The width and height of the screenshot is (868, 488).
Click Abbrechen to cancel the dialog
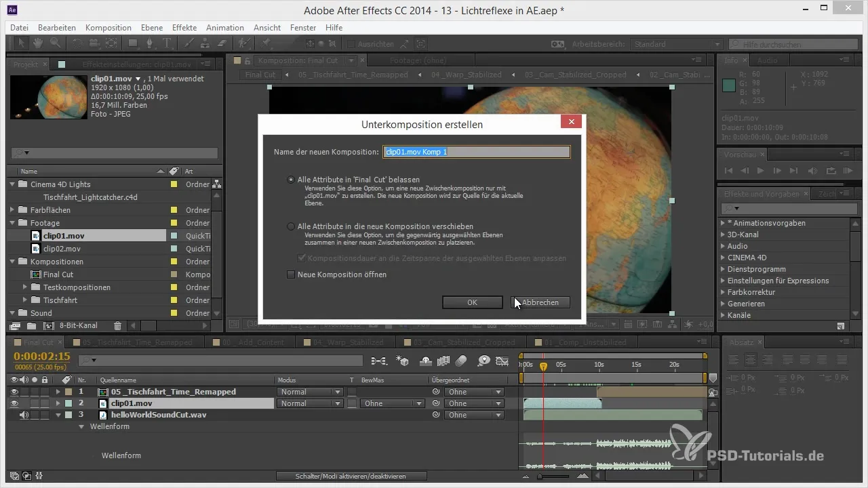click(540, 302)
